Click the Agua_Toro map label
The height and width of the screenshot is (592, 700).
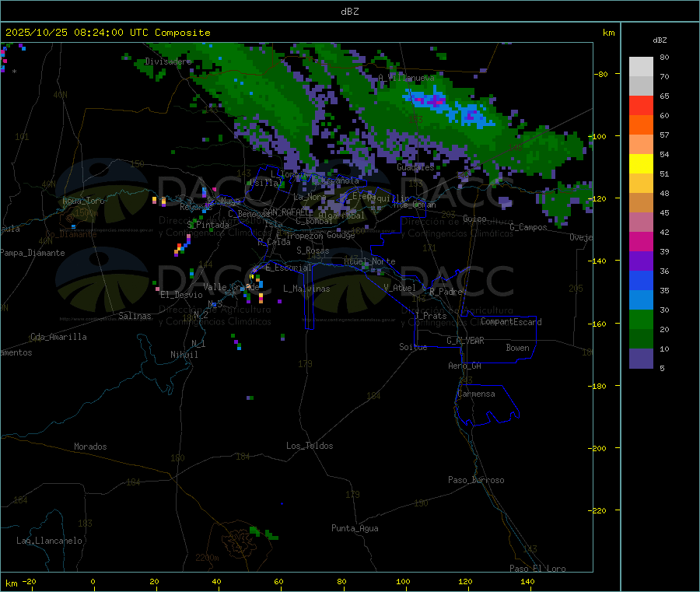click(x=83, y=201)
